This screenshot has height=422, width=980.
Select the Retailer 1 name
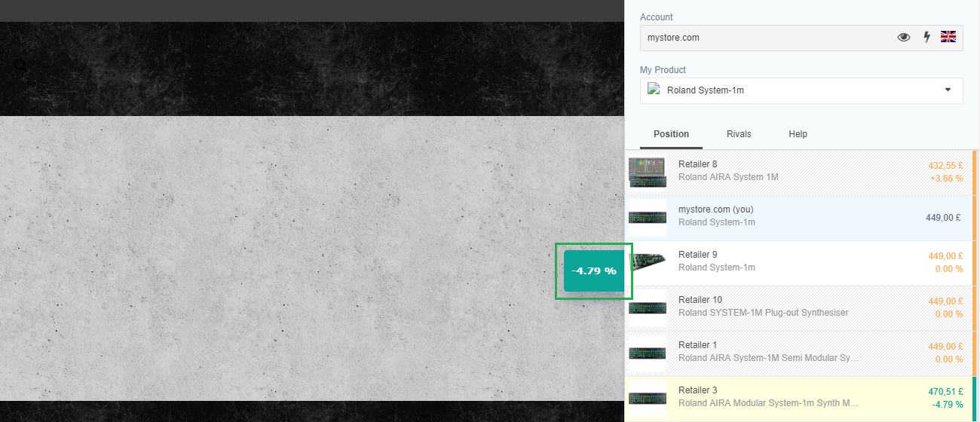pos(698,345)
